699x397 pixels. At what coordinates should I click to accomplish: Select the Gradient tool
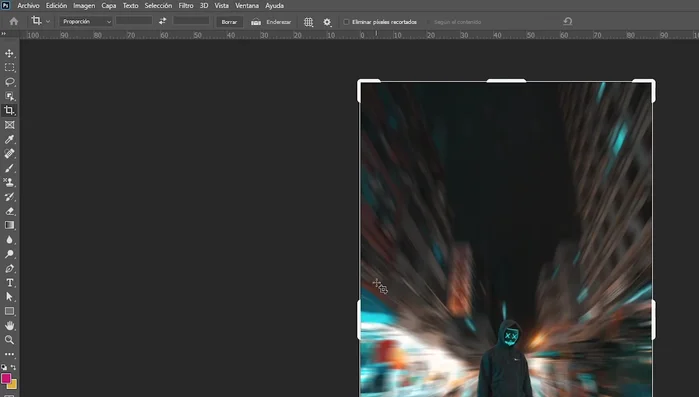tap(9, 225)
